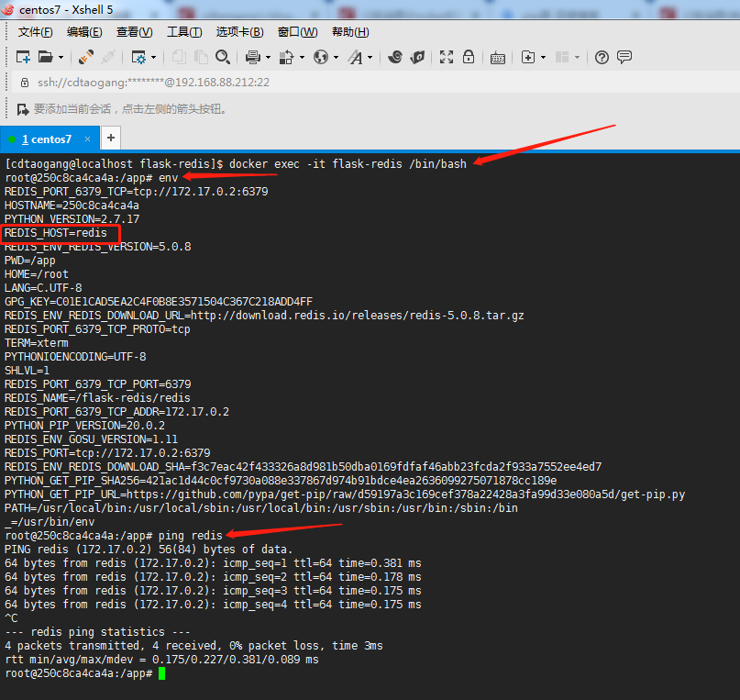Click the 'REDIS_HOST=redis' line

tap(56, 233)
